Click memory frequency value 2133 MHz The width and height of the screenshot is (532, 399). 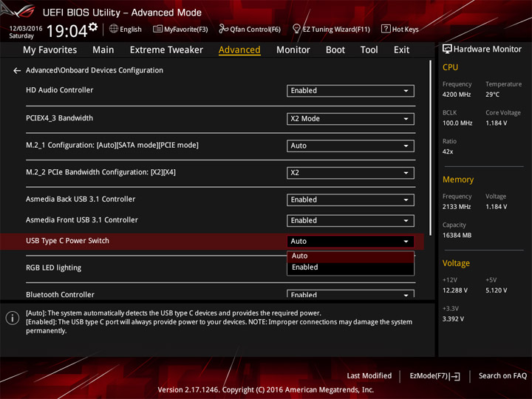tap(457, 207)
